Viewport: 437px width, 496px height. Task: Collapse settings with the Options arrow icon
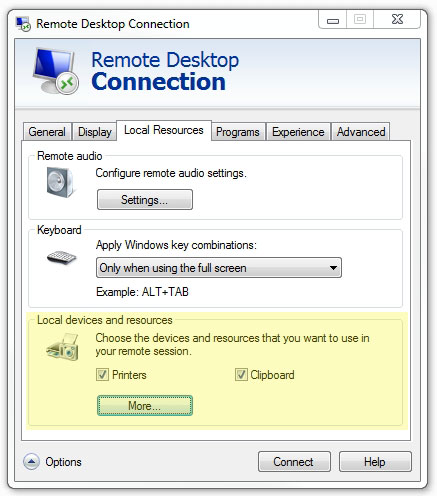click(x=31, y=462)
